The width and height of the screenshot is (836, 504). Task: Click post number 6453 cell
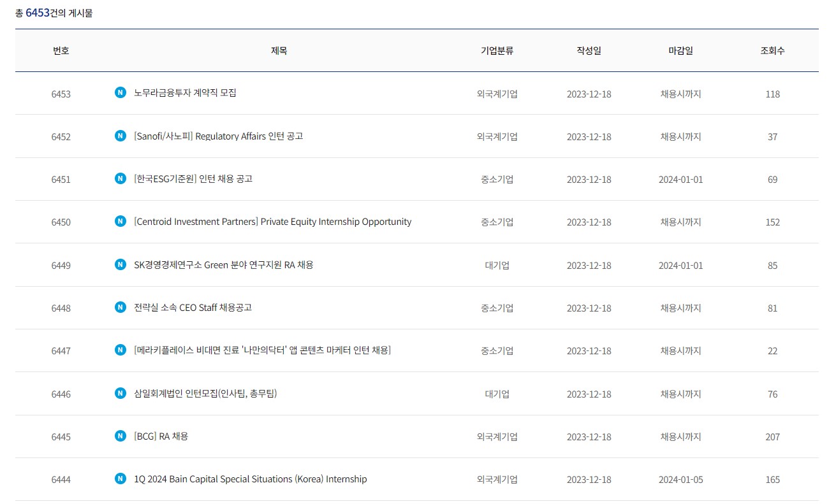tap(61, 94)
